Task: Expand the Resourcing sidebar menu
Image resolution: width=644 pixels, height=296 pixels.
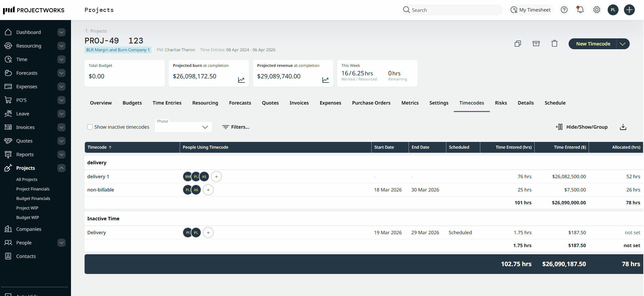Action: 61,46
